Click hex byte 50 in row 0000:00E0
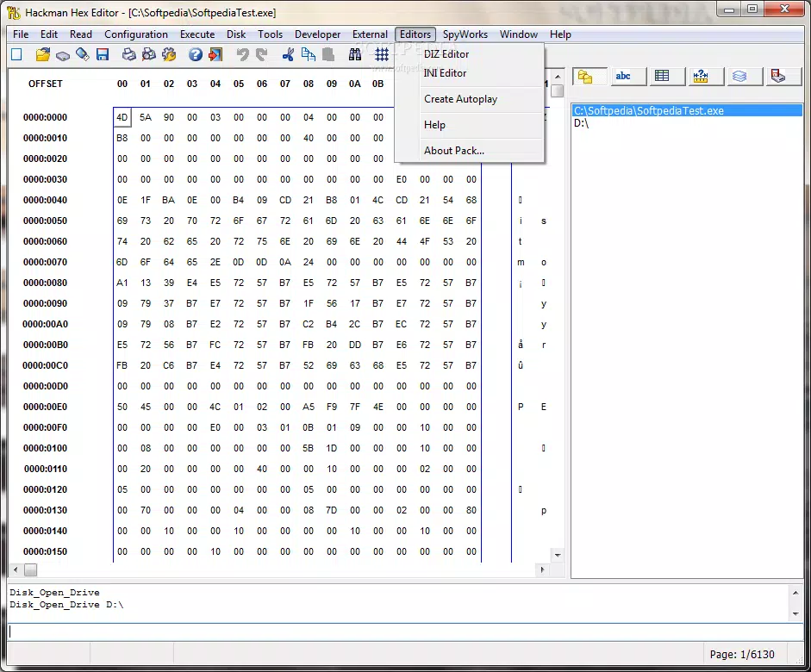Image resolution: width=811 pixels, height=672 pixels. pos(122,407)
